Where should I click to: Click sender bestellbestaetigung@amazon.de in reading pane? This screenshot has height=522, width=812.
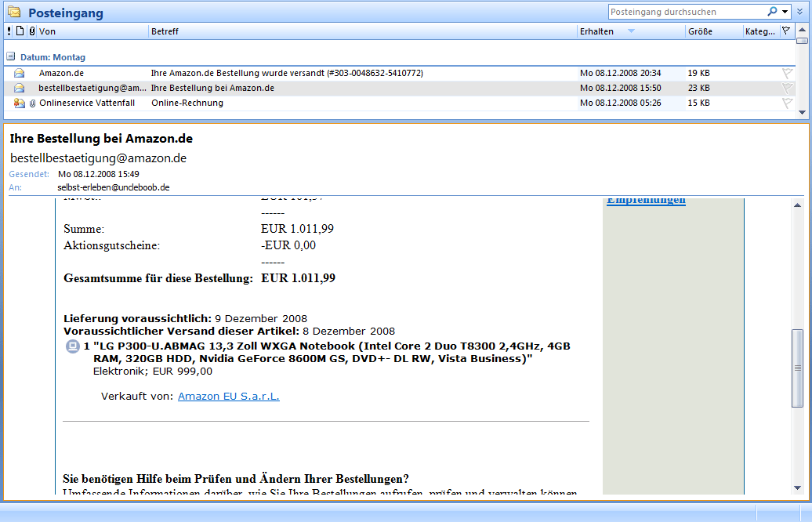point(99,158)
